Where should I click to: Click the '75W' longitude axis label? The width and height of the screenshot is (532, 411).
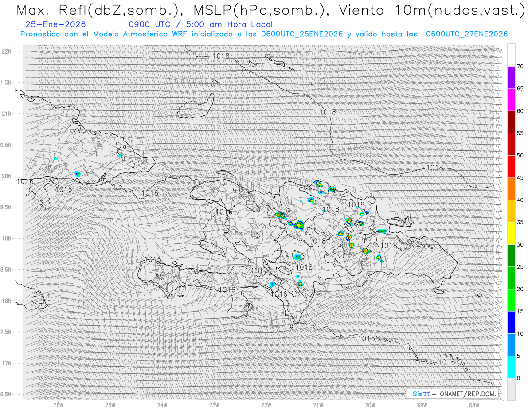(110, 405)
